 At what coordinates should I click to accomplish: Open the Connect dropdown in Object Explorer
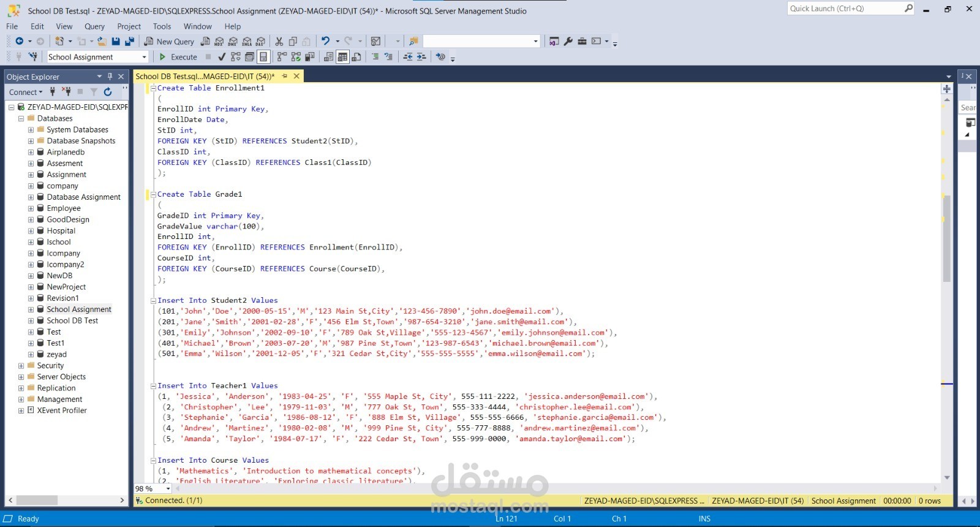click(26, 92)
